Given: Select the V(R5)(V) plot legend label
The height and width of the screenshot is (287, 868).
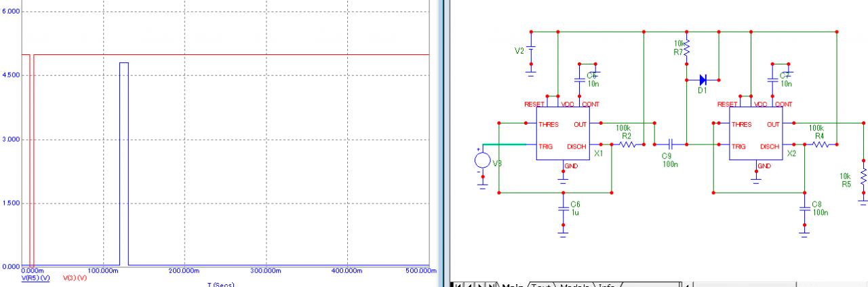Looking at the screenshot, I should (36, 278).
